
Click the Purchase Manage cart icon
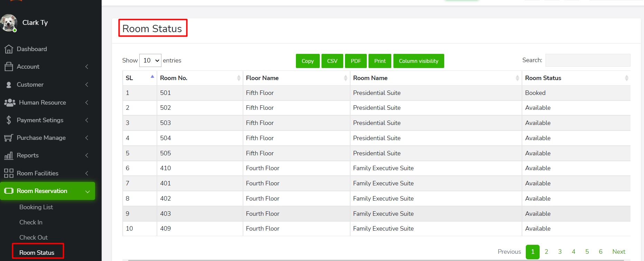coord(9,138)
